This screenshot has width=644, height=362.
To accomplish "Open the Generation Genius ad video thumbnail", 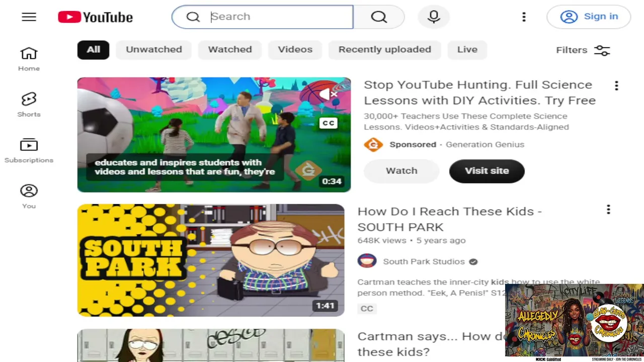I will [214, 135].
